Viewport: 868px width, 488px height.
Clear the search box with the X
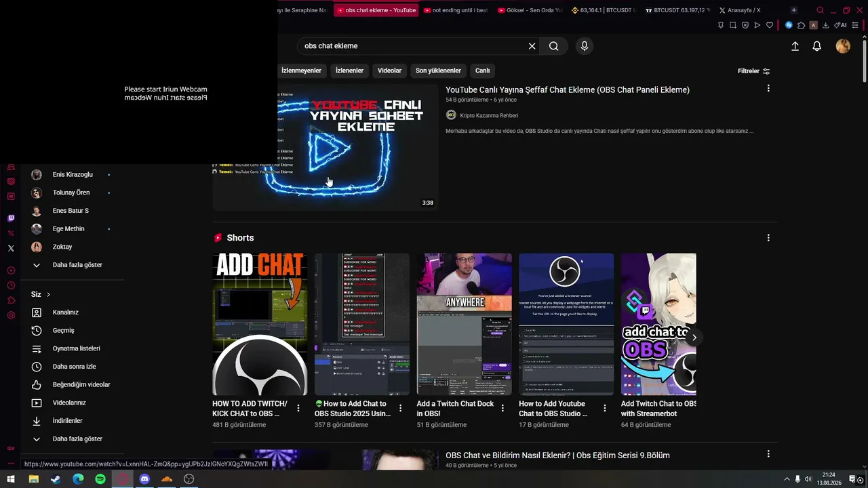click(x=532, y=46)
